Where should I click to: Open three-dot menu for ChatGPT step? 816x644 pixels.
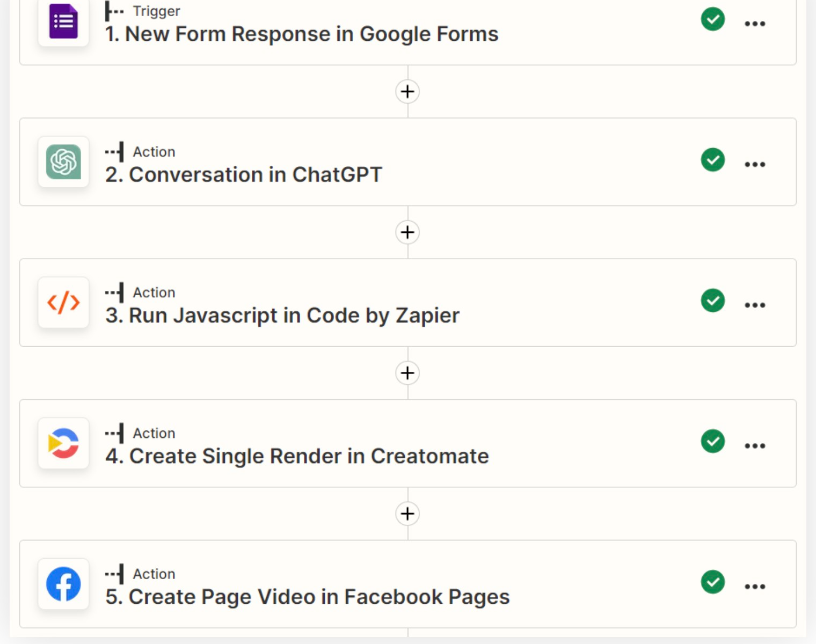(x=754, y=164)
